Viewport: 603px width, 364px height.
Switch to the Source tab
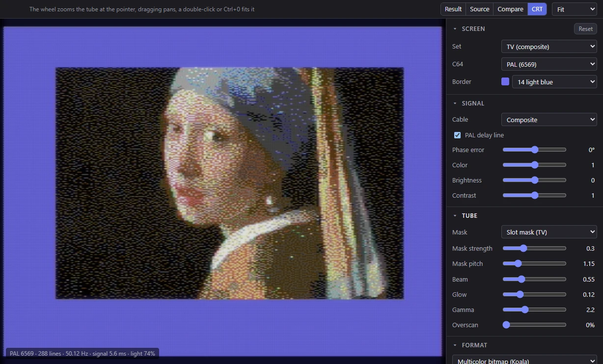coord(479,9)
